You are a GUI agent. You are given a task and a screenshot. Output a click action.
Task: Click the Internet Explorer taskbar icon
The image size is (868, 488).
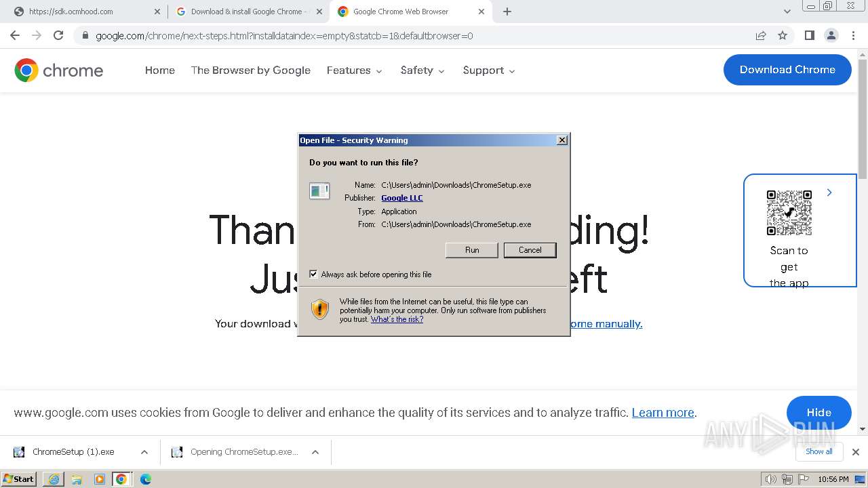(x=54, y=479)
